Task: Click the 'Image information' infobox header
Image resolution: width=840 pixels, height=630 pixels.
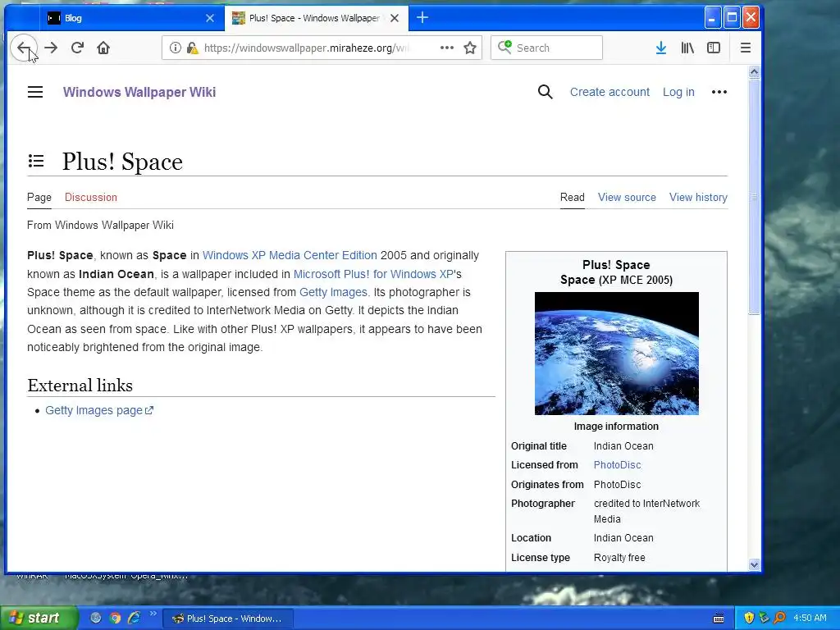Action: 616,427
